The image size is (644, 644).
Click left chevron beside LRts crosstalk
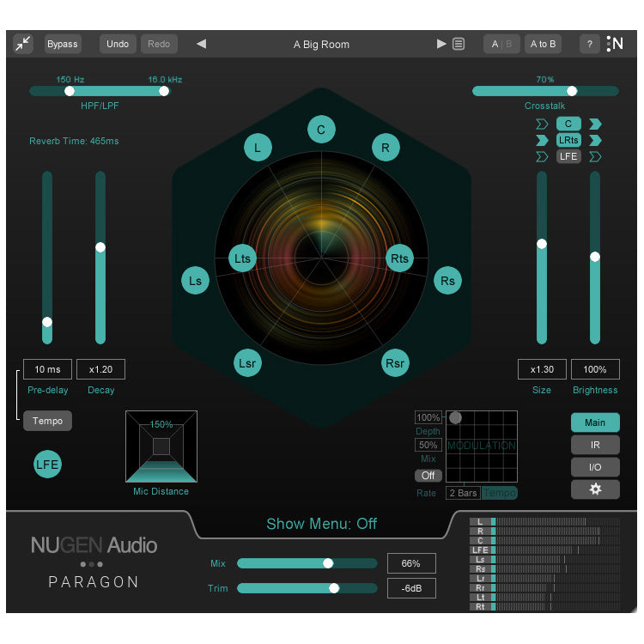(x=542, y=141)
